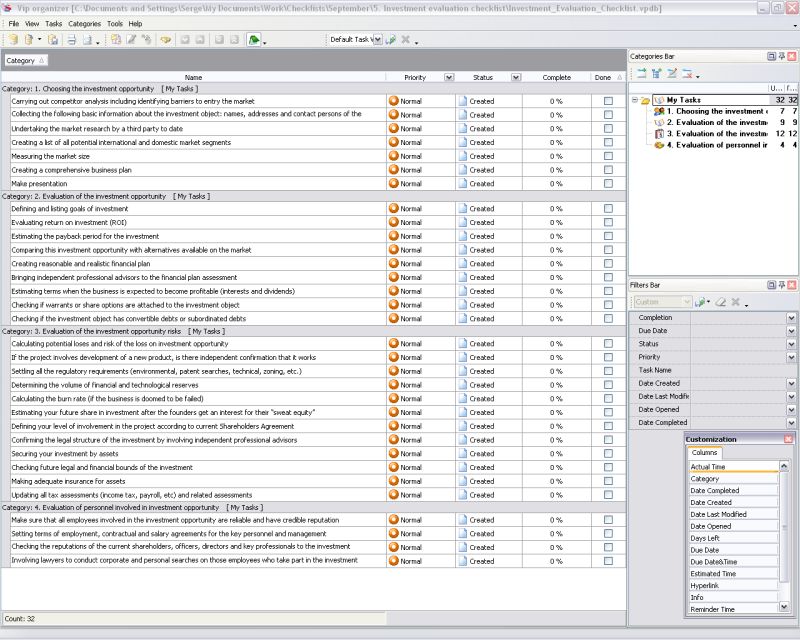Click the Priority column header
The height and width of the screenshot is (640, 800).
click(414, 77)
